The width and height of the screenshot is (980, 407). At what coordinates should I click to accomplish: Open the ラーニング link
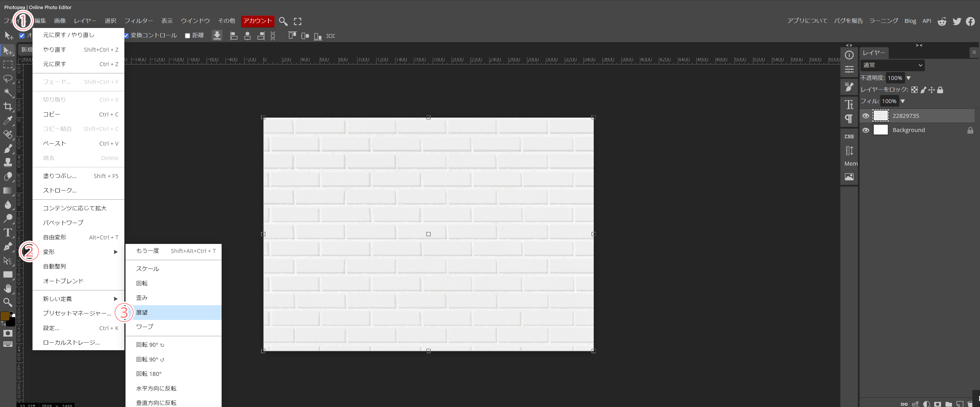[x=883, y=21]
